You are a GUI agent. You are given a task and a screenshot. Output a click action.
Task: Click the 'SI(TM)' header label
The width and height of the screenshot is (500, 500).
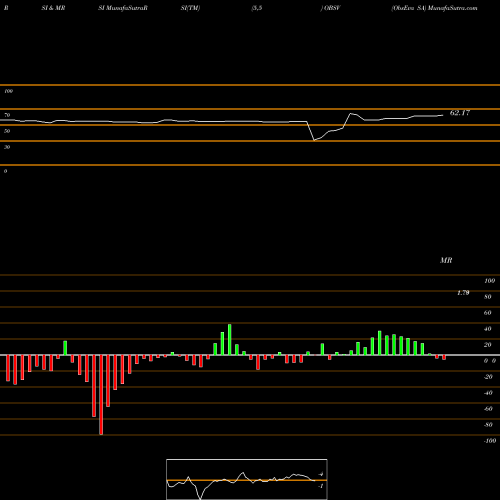coord(190,8)
